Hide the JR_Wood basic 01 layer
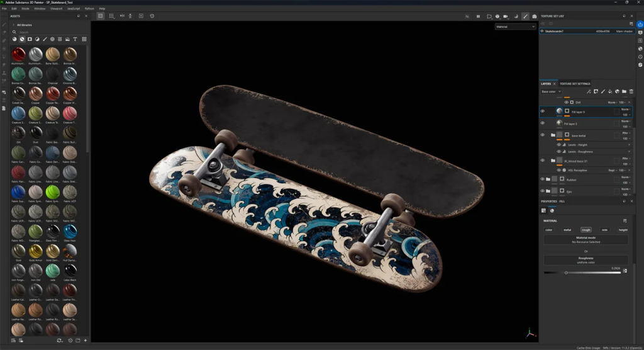 point(543,161)
